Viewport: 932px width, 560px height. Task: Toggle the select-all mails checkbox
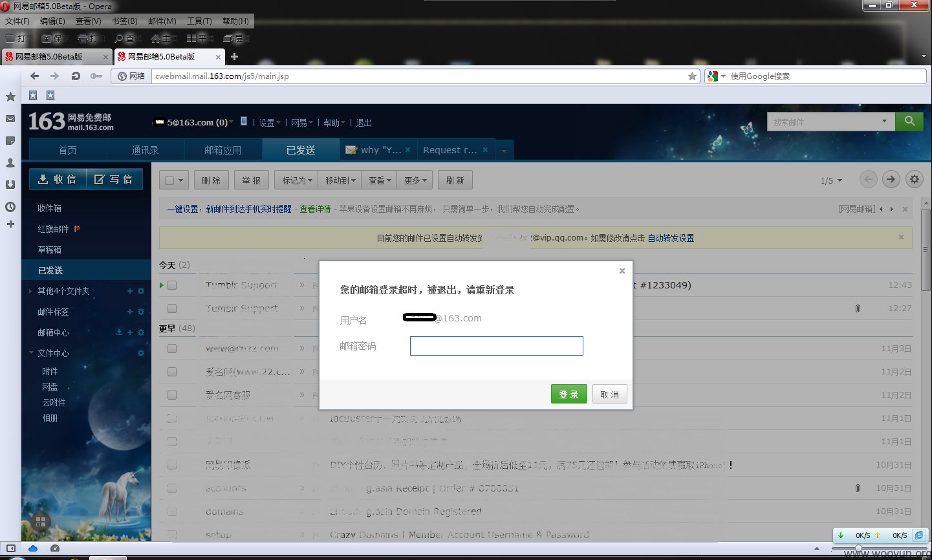click(x=169, y=180)
